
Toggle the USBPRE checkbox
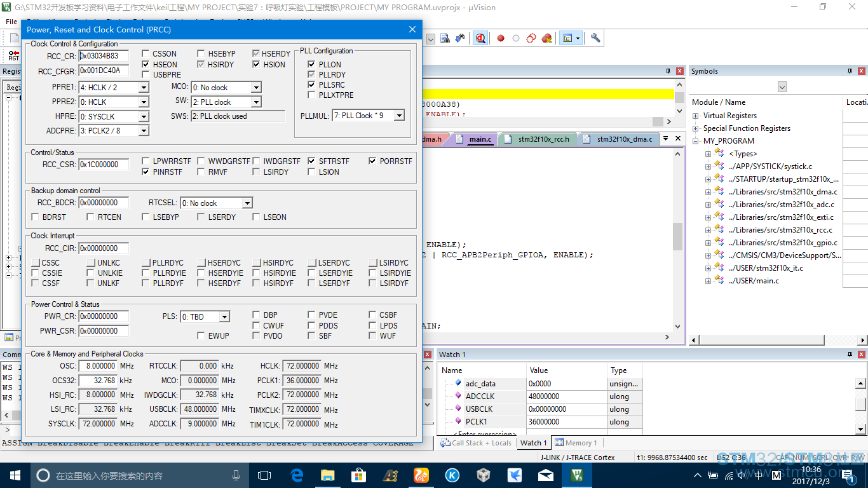coord(146,74)
